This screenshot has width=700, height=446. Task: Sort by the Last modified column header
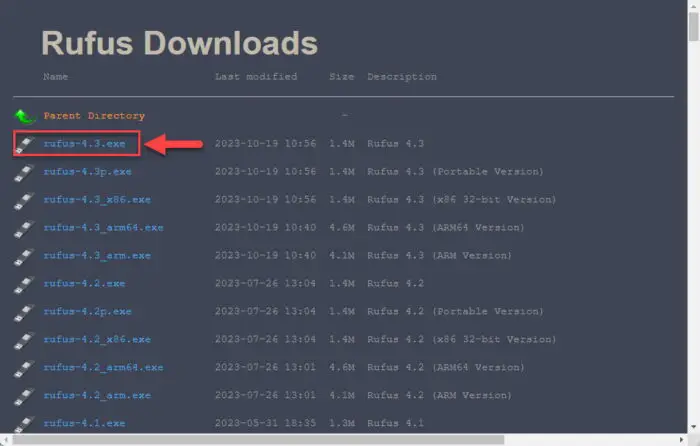point(256,77)
